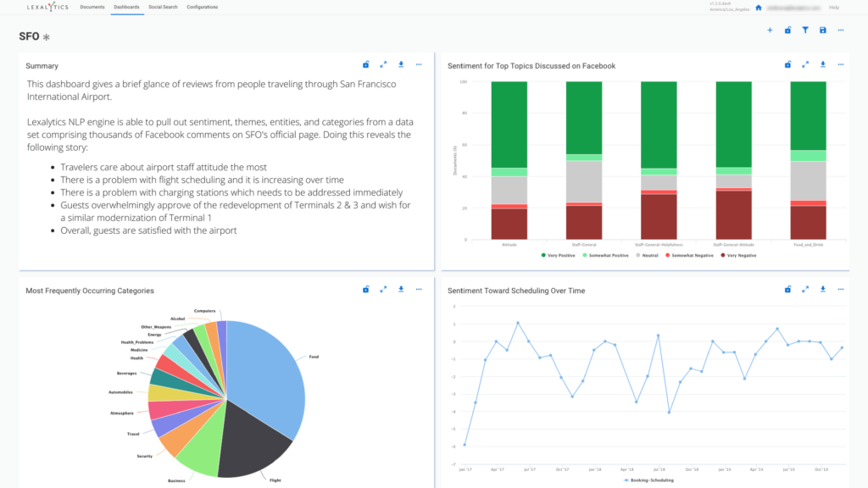Toggle lock on Most Frequently Occurring Categories widget
Viewport: 868px width, 488px height.
tap(366, 290)
